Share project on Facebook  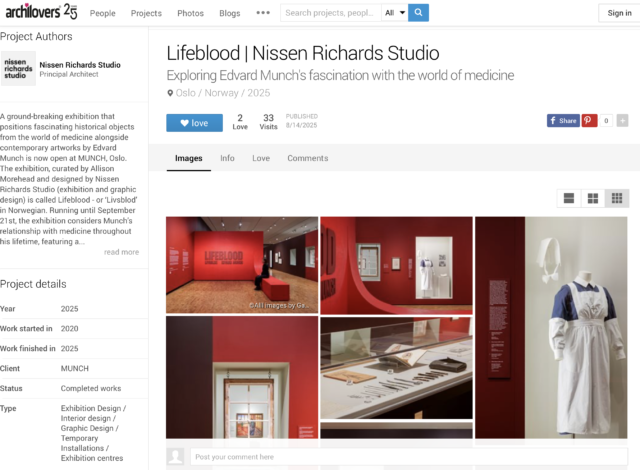point(563,120)
